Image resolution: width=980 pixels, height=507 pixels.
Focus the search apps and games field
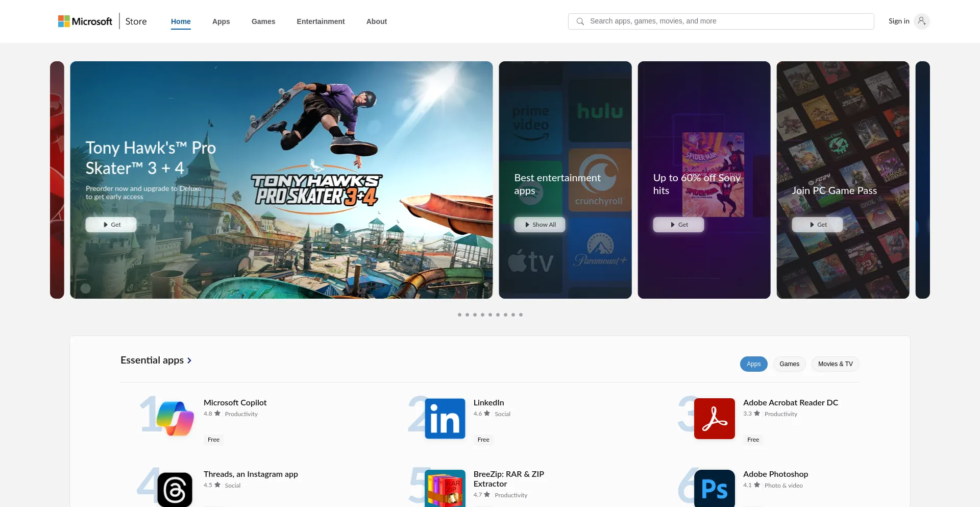point(721,21)
